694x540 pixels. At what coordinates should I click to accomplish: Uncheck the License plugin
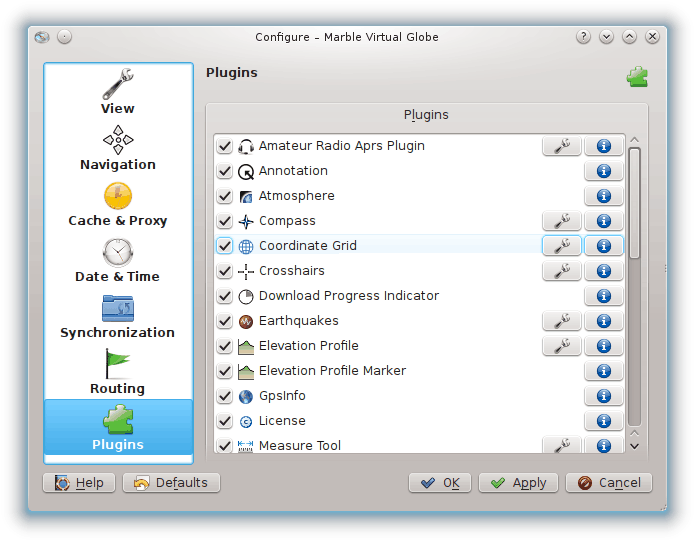[x=225, y=421]
